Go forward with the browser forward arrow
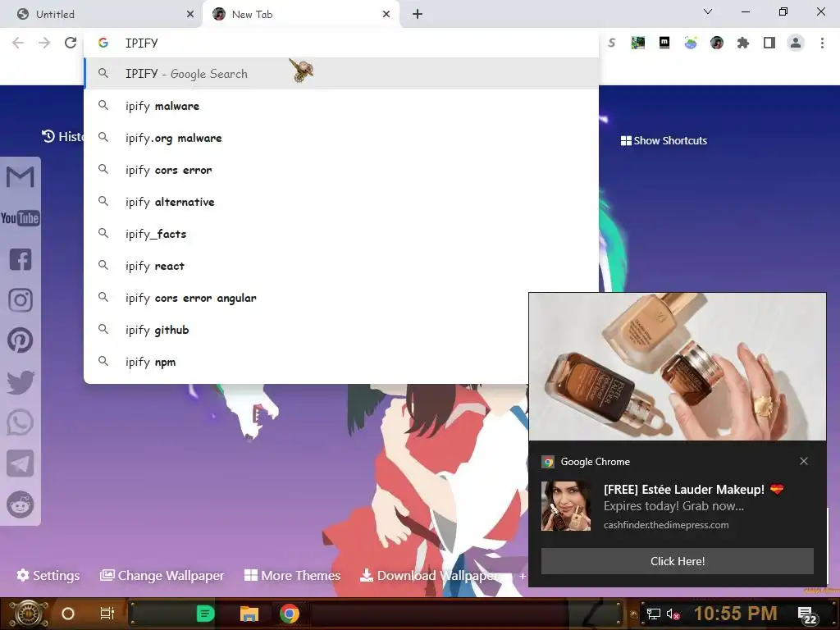Screen dimensions: 840x630 click(44, 43)
